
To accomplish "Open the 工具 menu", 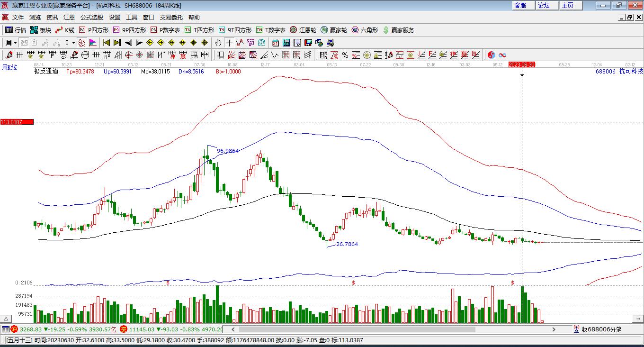I will coord(132,17).
